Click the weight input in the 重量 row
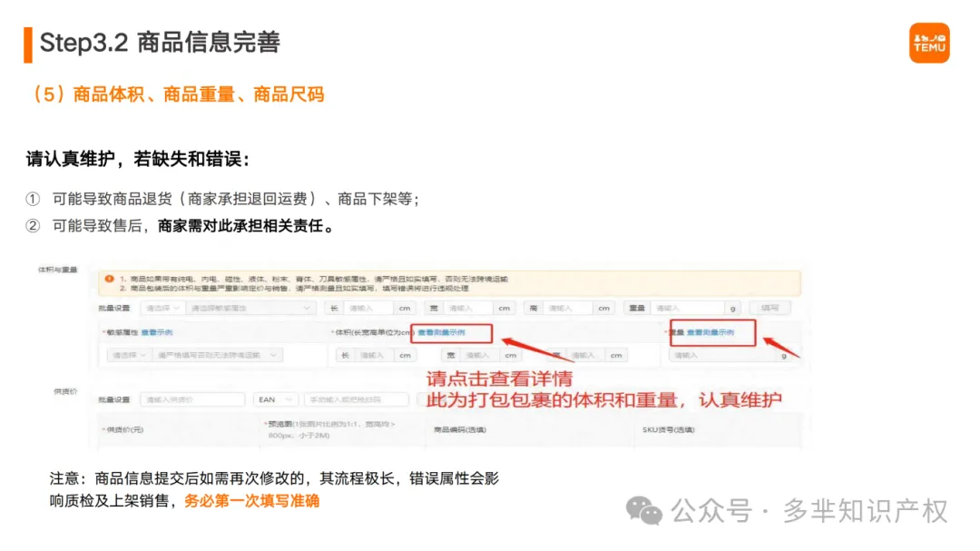 point(722,355)
